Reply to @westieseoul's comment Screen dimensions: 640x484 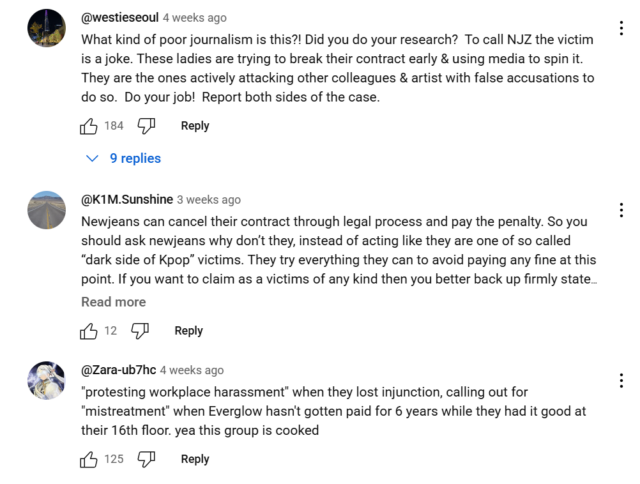point(195,126)
